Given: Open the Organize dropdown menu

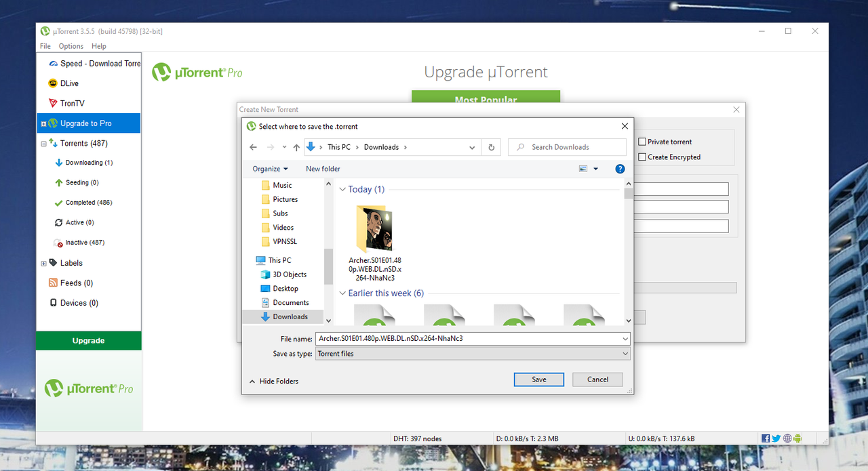Looking at the screenshot, I should click(x=270, y=169).
